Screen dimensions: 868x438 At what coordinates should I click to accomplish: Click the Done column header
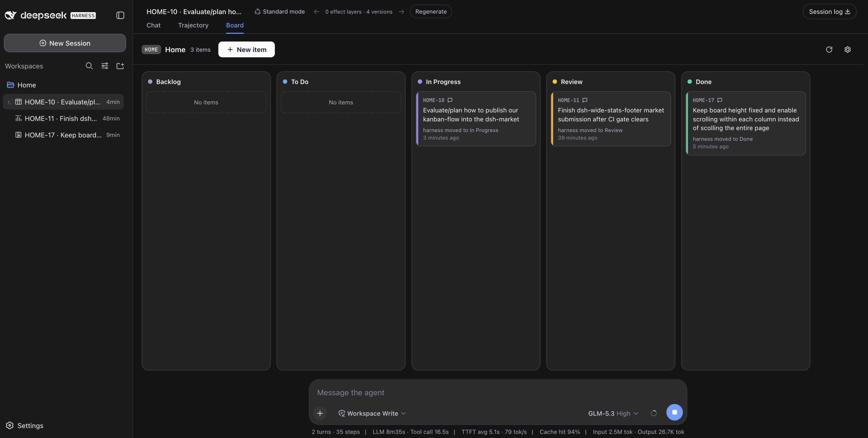[x=704, y=82]
